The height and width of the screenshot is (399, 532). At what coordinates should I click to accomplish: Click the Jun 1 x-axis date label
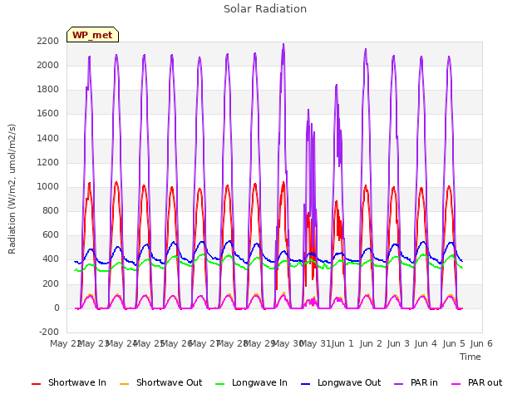point(342,343)
